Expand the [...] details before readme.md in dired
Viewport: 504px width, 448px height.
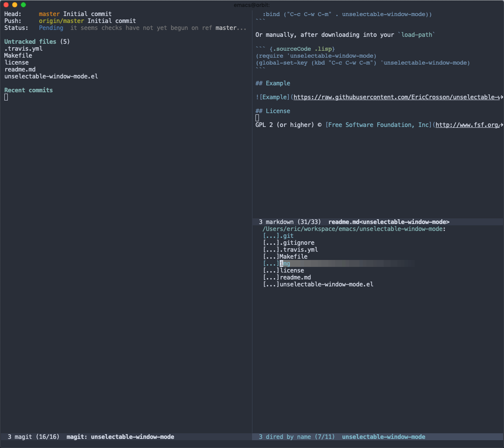click(x=271, y=277)
